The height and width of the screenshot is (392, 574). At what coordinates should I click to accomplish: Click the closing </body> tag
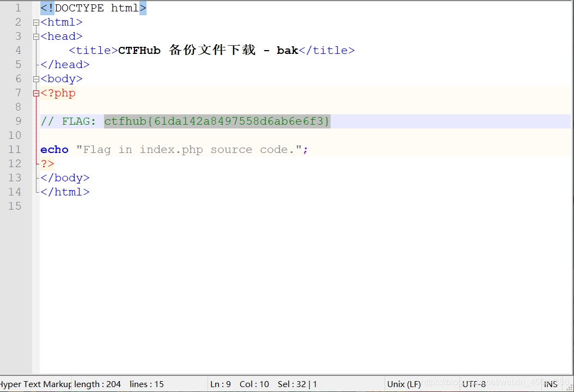click(x=65, y=178)
